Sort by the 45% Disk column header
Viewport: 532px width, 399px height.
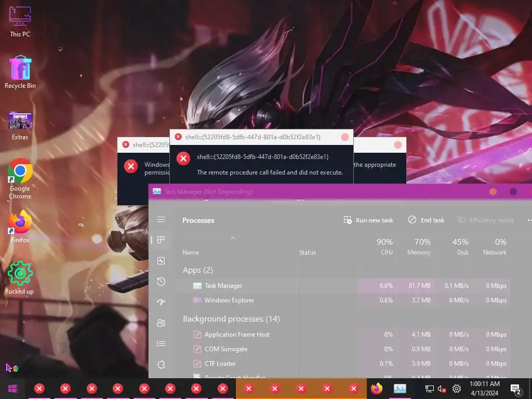(460, 247)
